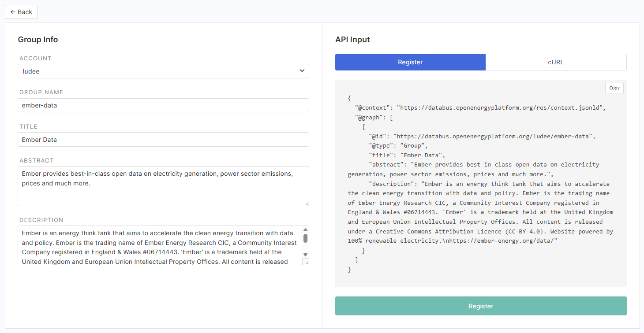Click the Group Info heading
The image size is (644, 333).
pyautogui.click(x=38, y=40)
